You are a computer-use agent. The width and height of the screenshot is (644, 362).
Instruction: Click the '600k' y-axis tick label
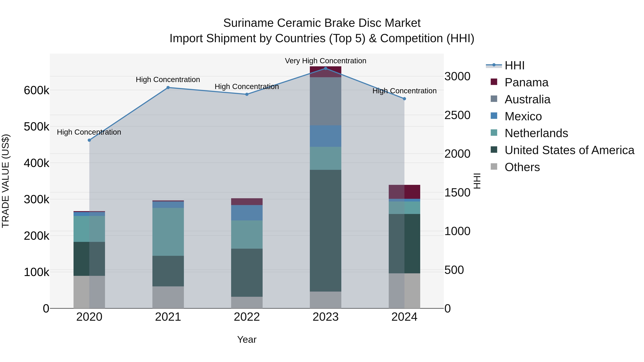[x=36, y=90]
